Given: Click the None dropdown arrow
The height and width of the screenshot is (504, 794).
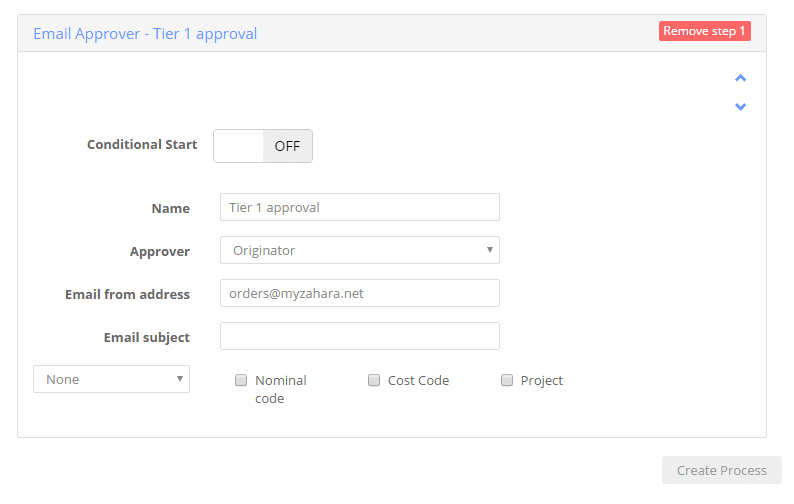Looking at the screenshot, I should click(179, 378).
